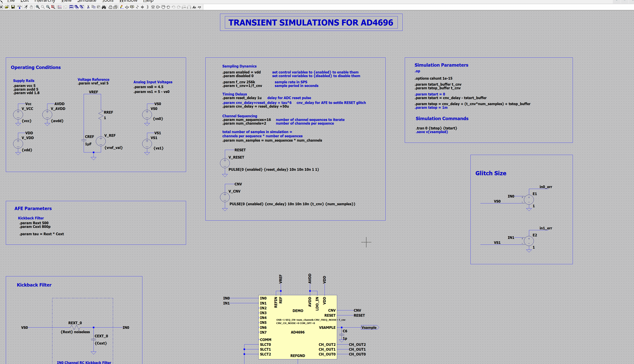
Task: Select the Drag closed-hand tool
Action: pos(168,7)
